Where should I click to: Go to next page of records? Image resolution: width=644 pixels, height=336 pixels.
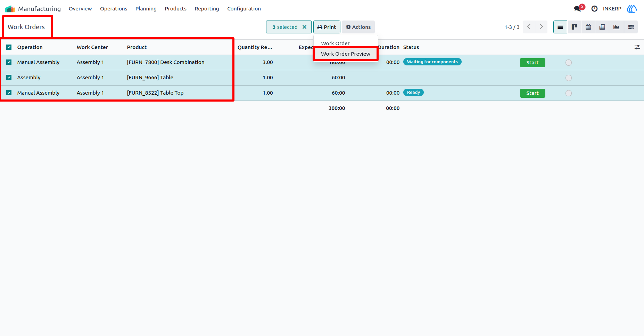[541, 27]
